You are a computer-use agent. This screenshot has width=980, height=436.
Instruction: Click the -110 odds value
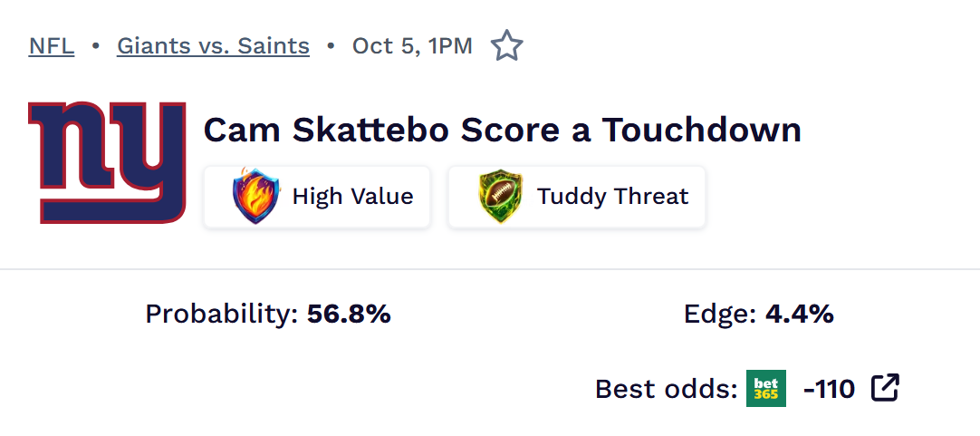pyautogui.click(x=829, y=389)
